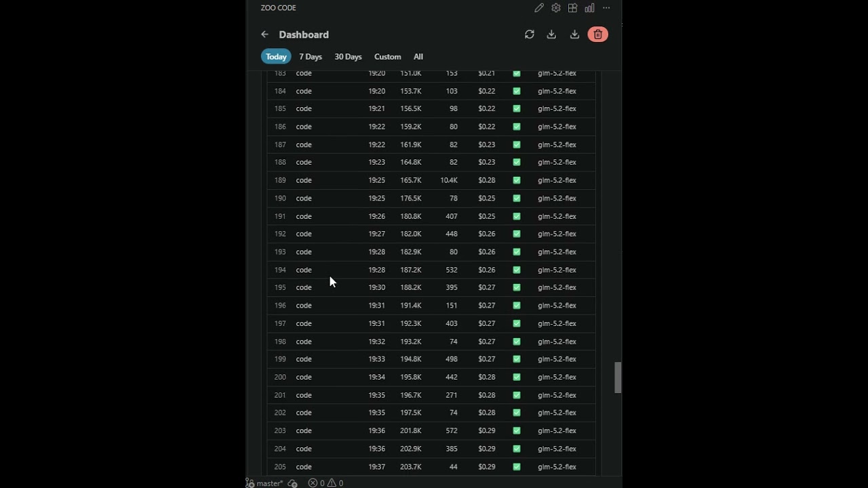Open the marketplace grid icon in header
The height and width of the screenshot is (488, 868).
point(573,8)
